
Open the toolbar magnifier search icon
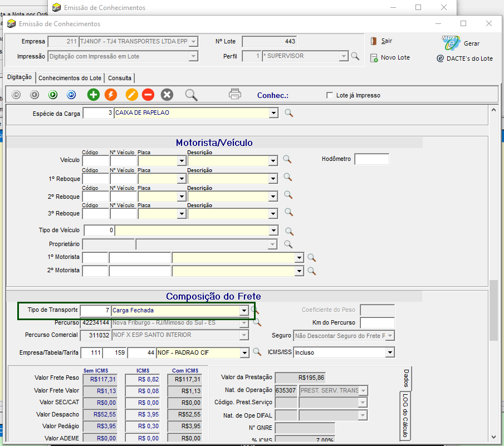192,95
